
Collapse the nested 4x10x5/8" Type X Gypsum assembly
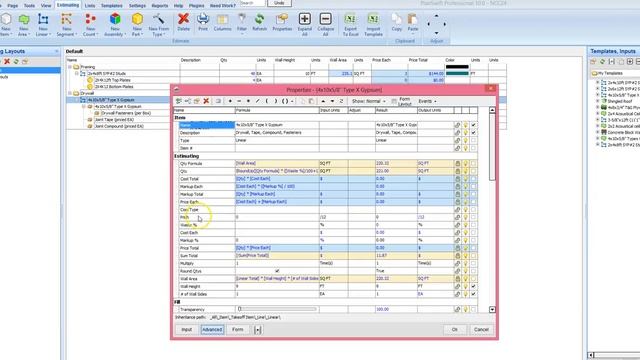84,107
